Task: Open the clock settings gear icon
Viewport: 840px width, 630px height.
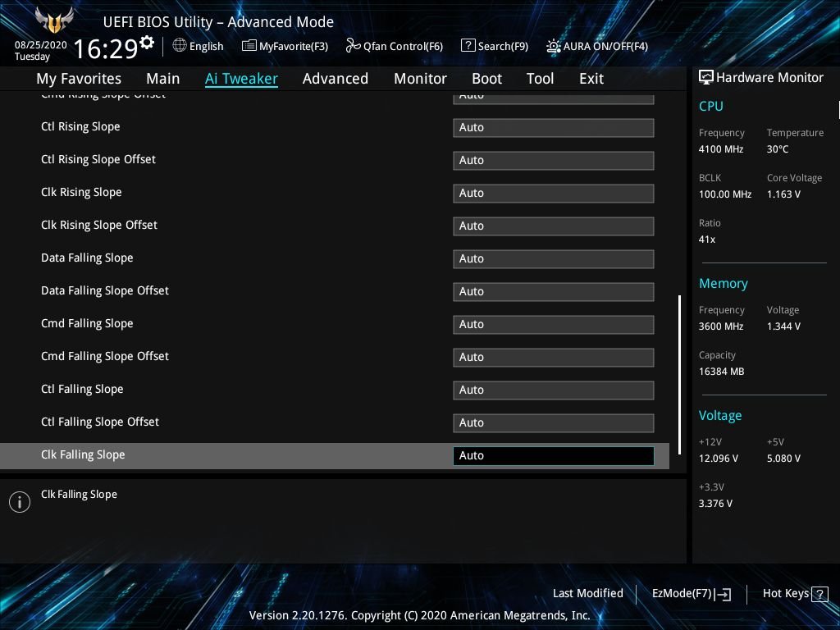Action: click(147, 43)
